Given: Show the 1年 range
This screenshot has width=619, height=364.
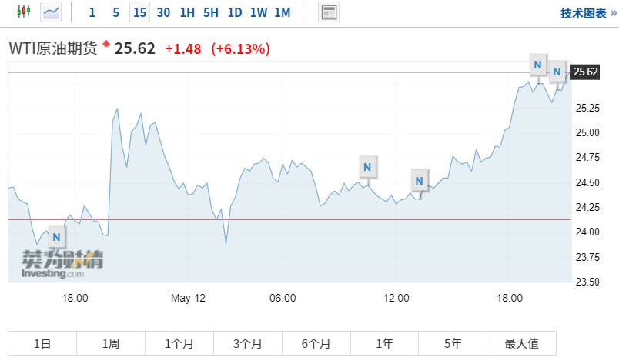Looking at the screenshot, I should coord(384,344).
